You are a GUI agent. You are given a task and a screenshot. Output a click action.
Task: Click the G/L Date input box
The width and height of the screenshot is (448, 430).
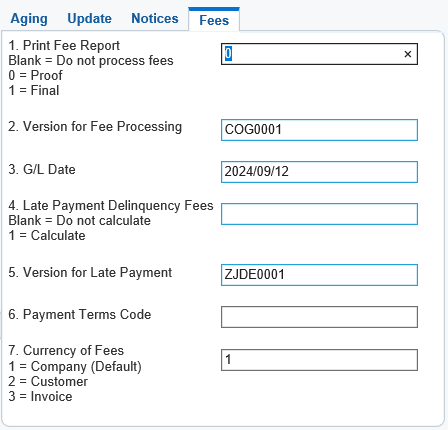click(x=319, y=172)
